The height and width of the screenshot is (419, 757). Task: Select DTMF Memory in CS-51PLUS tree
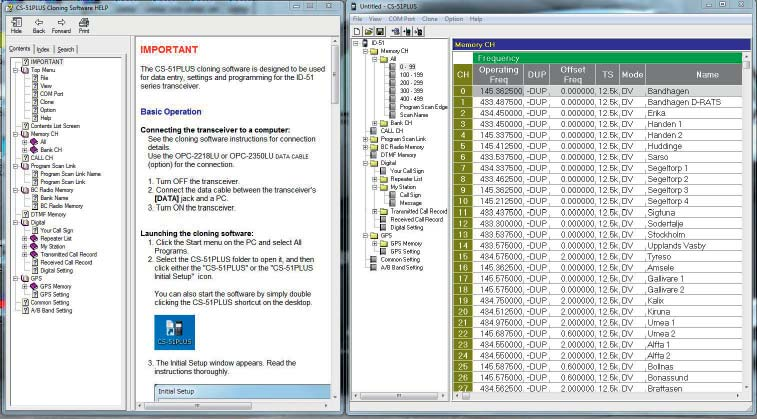(398, 155)
